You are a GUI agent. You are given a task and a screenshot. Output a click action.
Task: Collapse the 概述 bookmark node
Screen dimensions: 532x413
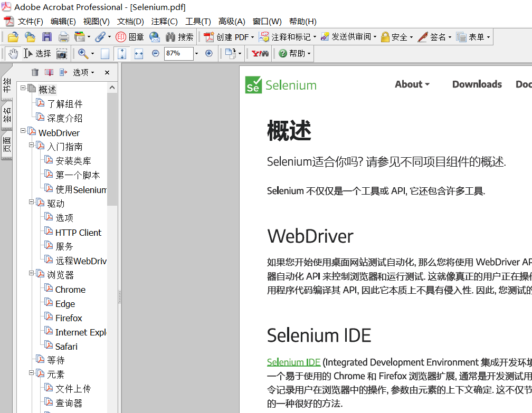click(x=23, y=88)
